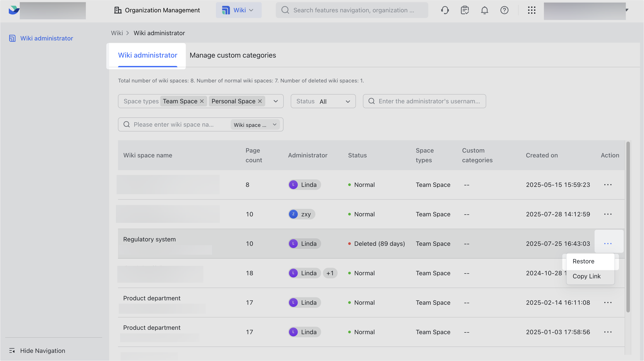This screenshot has height=361, width=644.
Task: Click the administrator username search field
Action: point(424,101)
